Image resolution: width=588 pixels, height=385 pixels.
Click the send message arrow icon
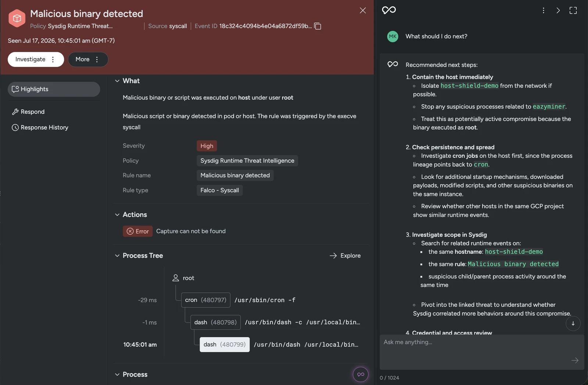tap(575, 360)
